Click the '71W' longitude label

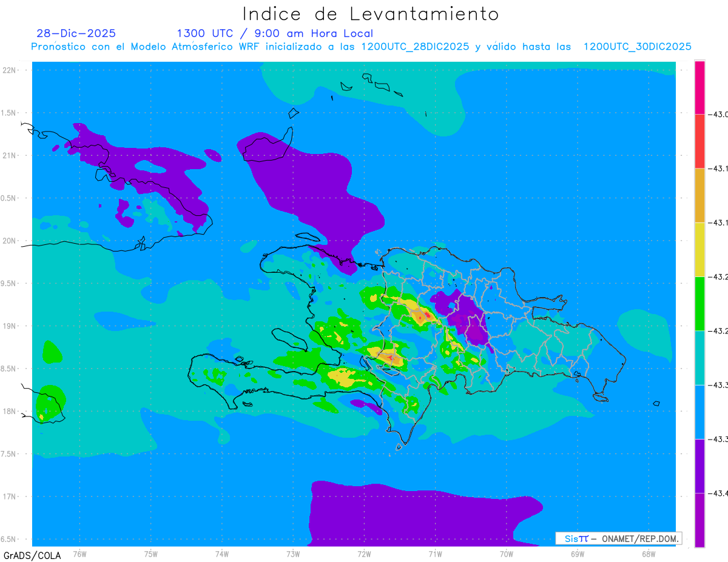[435, 554]
